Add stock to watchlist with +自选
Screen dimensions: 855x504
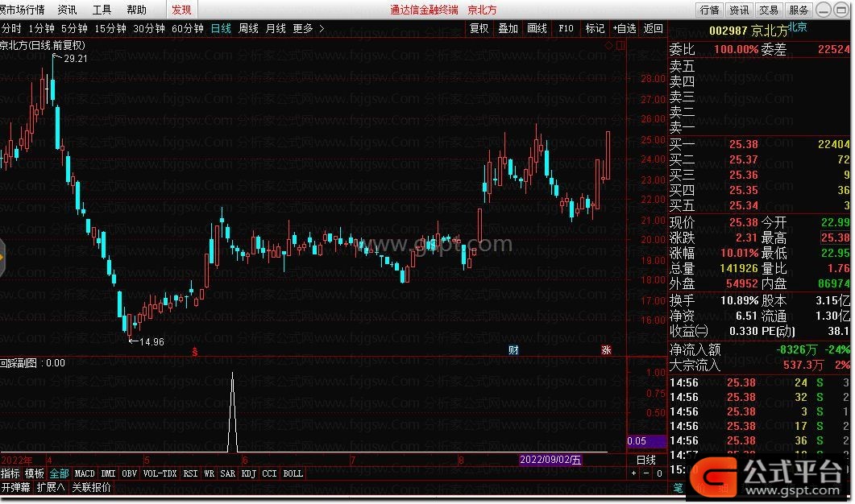tap(625, 28)
